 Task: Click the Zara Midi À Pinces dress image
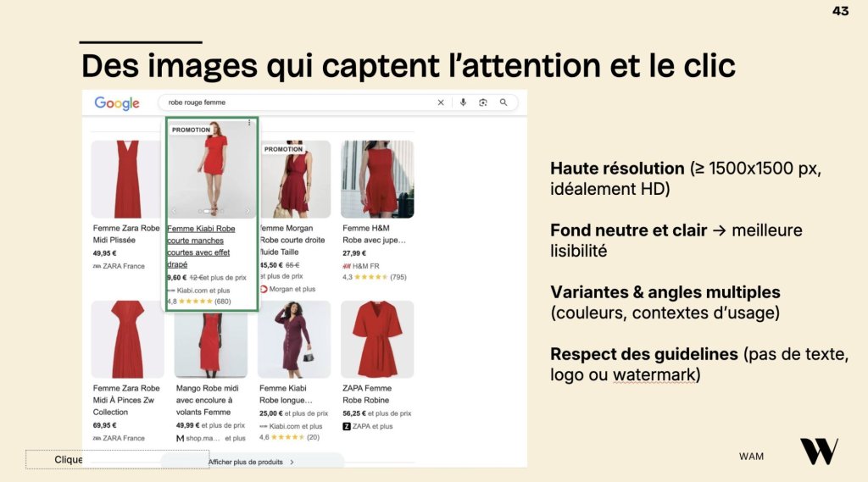click(127, 339)
